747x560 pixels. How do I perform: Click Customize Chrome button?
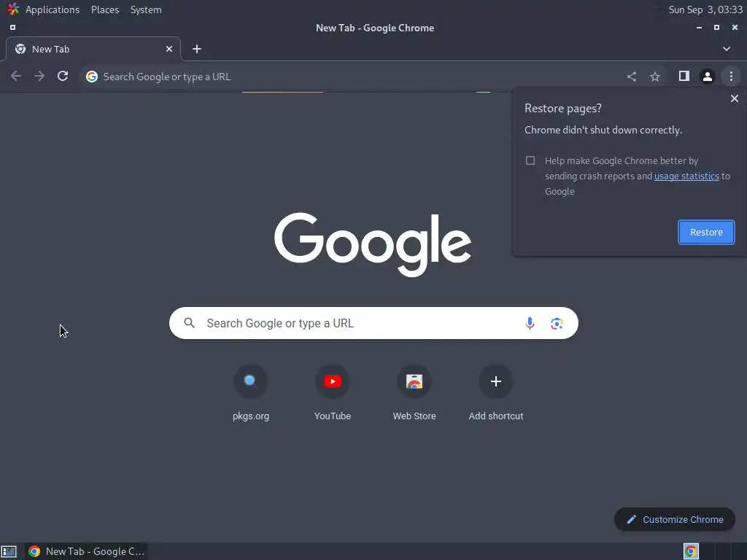[x=675, y=519]
